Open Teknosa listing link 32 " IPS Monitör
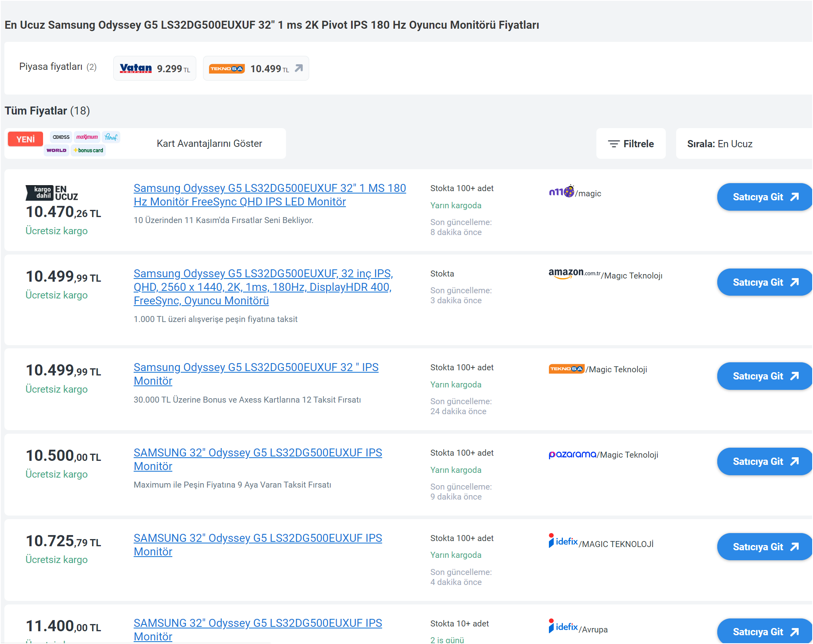This screenshot has height=644, width=813. 256,374
